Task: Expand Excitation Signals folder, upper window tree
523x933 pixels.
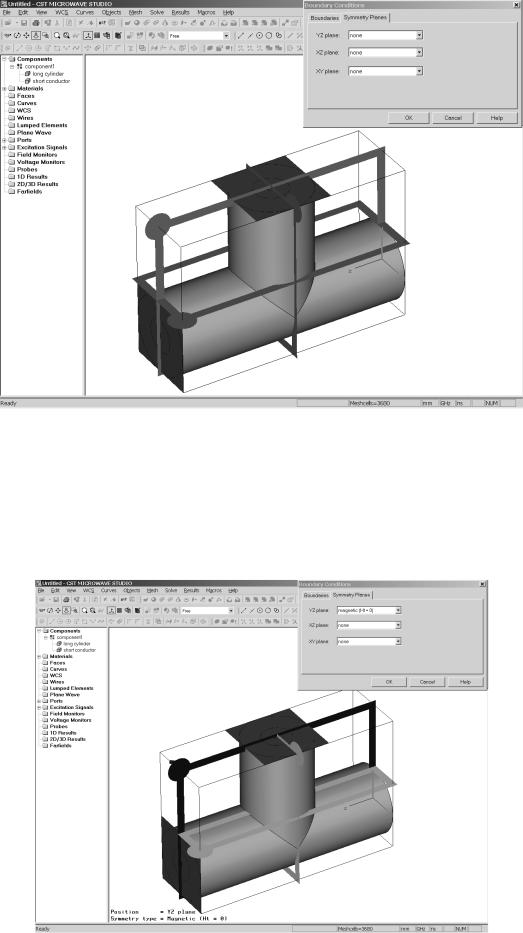Action: pyautogui.click(x=5, y=148)
